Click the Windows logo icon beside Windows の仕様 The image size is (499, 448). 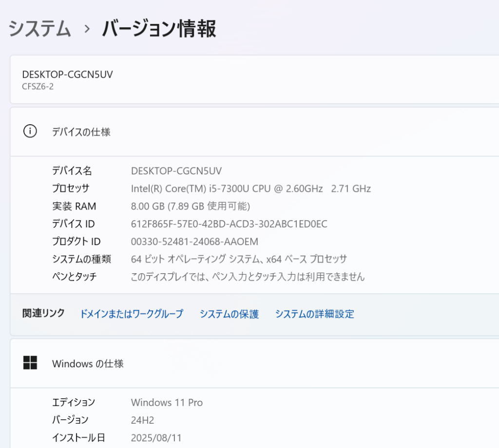coord(30,363)
